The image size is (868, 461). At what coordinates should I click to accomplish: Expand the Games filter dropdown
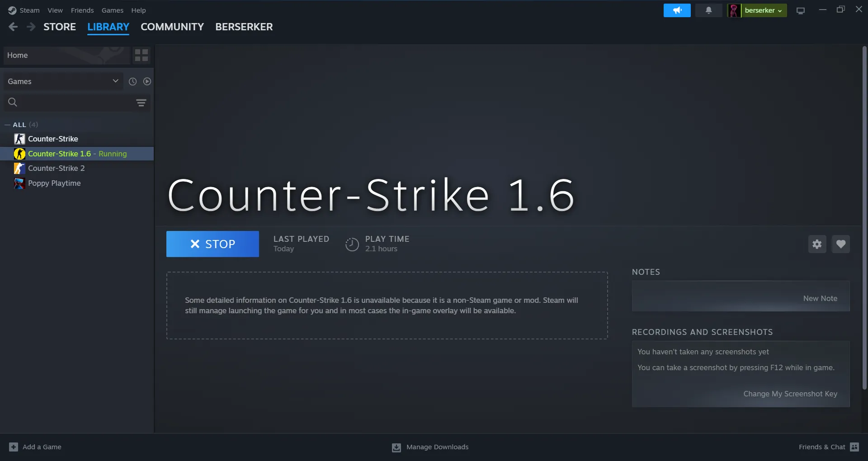[x=63, y=81]
